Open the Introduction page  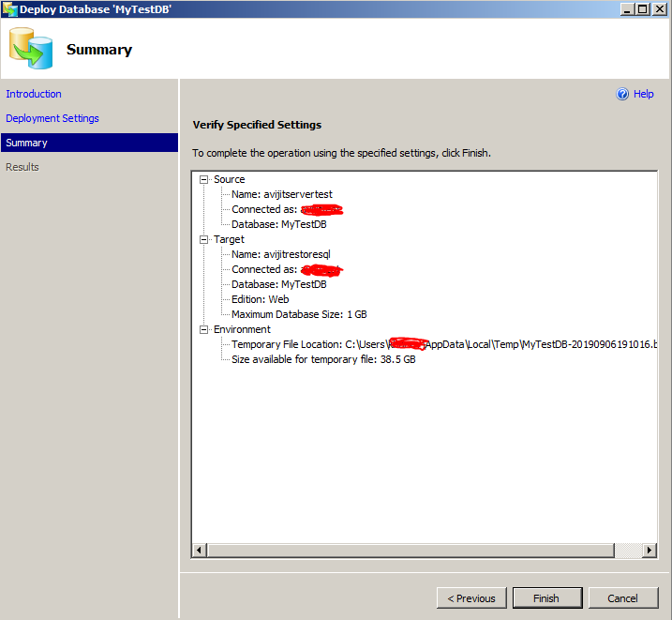34,94
